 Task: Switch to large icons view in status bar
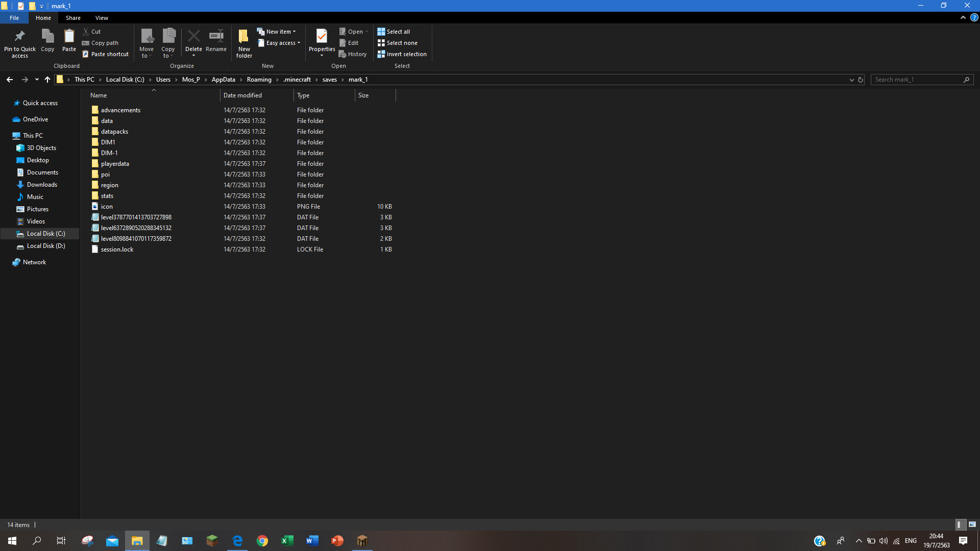tap(972, 524)
